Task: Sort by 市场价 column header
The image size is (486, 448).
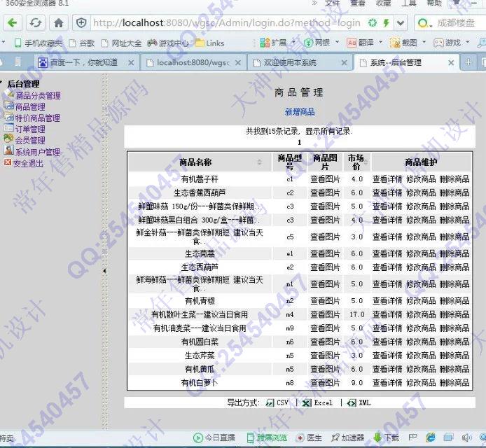Action: pyautogui.click(x=356, y=162)
